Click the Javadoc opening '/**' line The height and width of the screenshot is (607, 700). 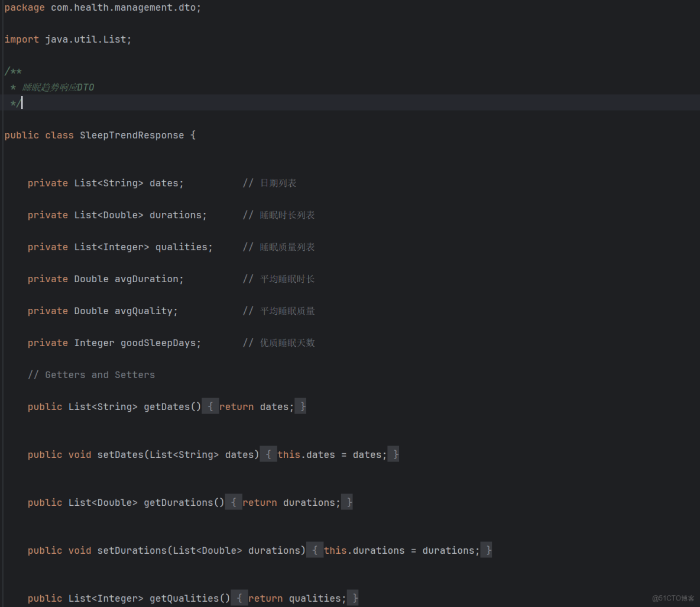tap(13, 71)
